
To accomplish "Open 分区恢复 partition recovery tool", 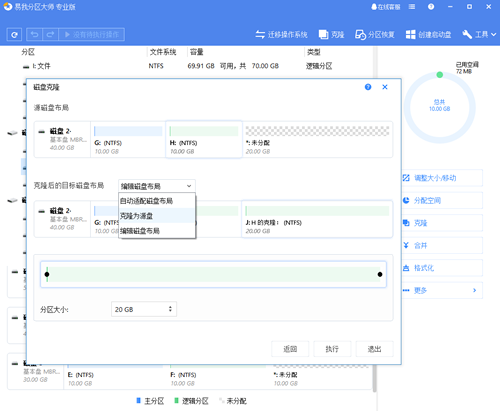I will coord(375,35).
